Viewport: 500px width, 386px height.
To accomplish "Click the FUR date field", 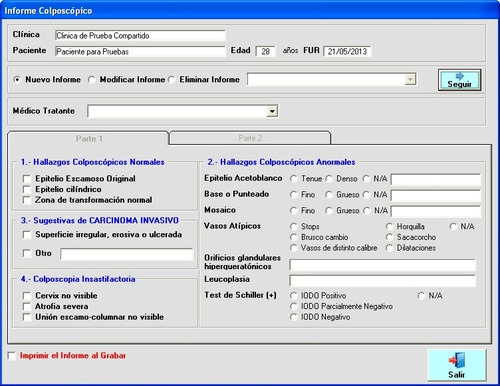I will (x=347, y=51).
